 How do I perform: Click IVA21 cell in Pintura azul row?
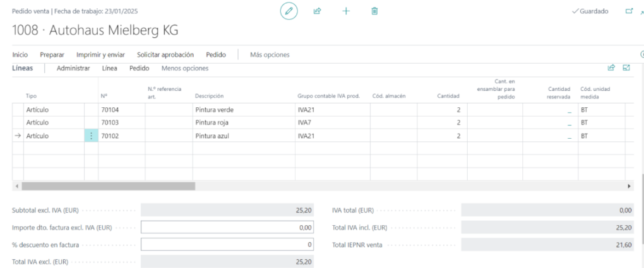pos(333,136)
